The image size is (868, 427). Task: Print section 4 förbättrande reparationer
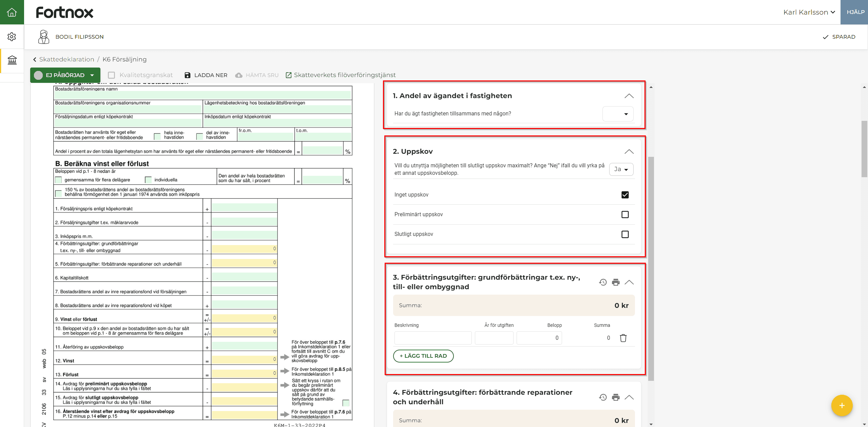(x=616, y=397)
